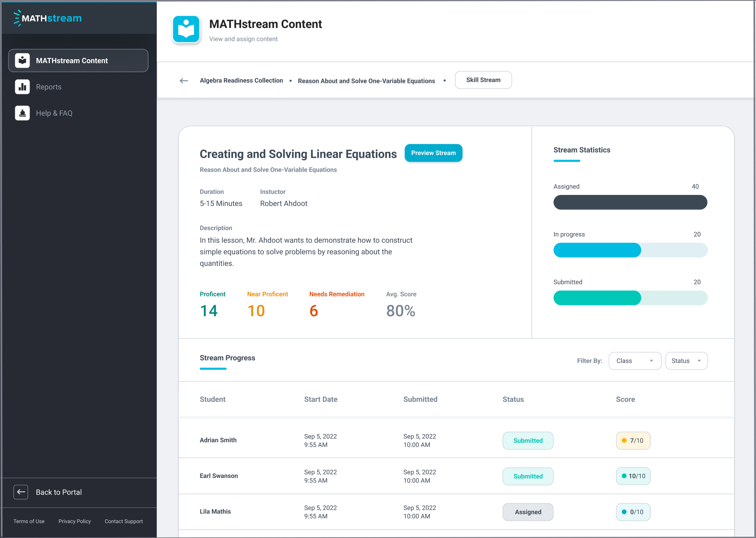Viewport: 756px width, 538px height.
Task: Click the Skill Stream button
Action: [x=483, y=80]
